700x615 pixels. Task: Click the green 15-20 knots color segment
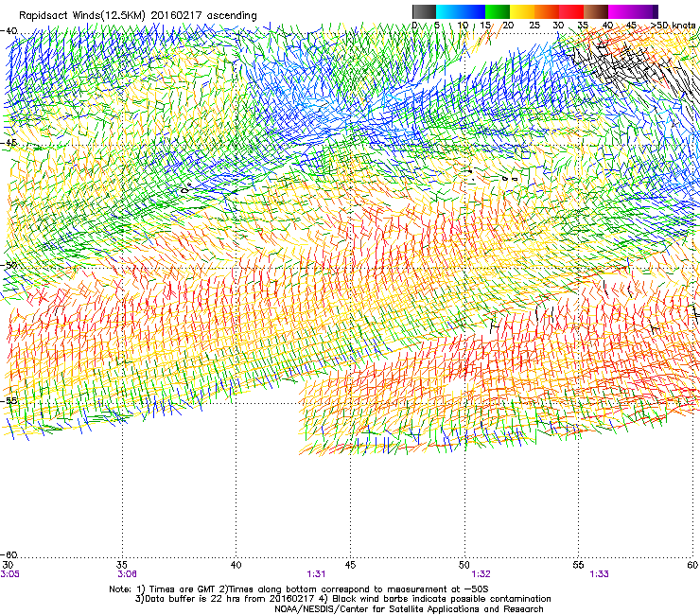498,11
